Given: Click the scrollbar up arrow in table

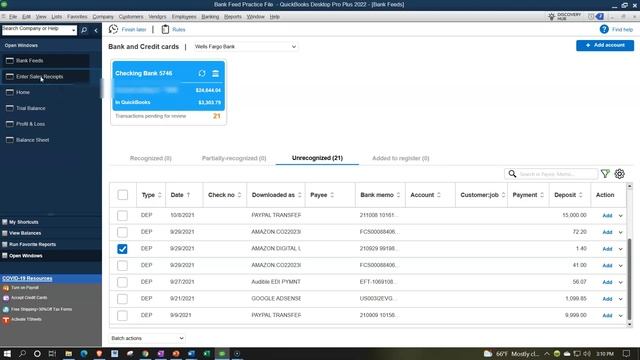Looking at the screenshot, I should (x=629, y=186).
